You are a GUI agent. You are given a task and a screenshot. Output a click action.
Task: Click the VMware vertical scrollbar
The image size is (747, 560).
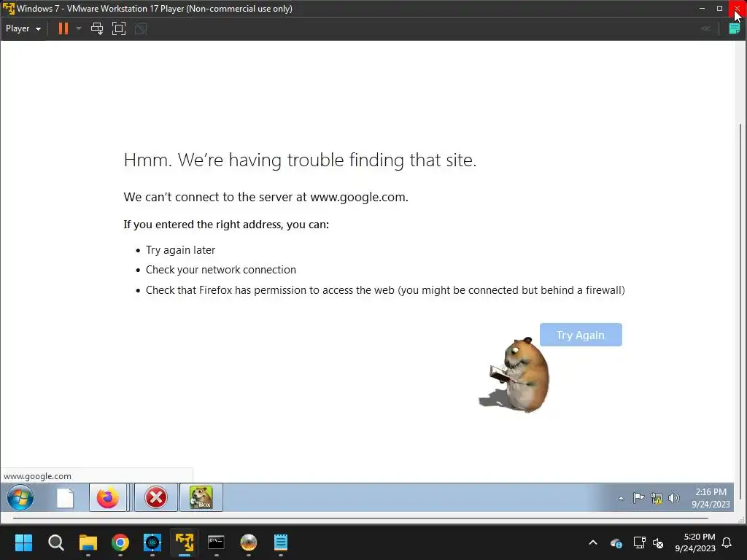740,312
